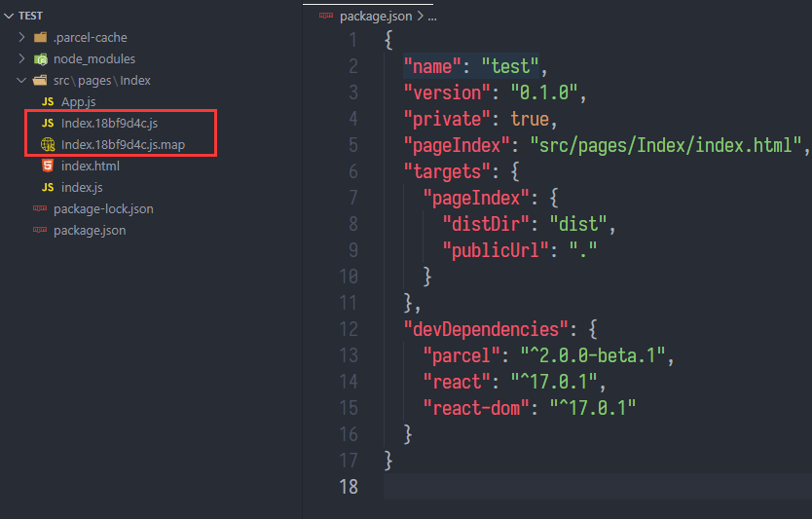812x519 pixels.
Task: Select the src\pages\Index folder label
Action: click(x=102, y=80)
